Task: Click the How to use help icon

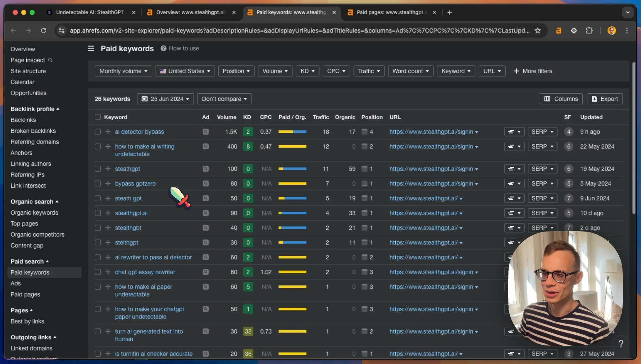Action: point(163,48)
